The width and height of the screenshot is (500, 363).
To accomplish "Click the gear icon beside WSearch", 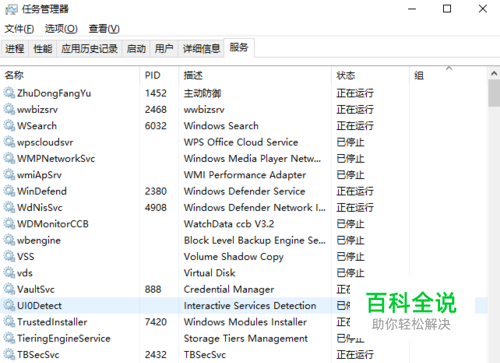I will click(9, 125).
